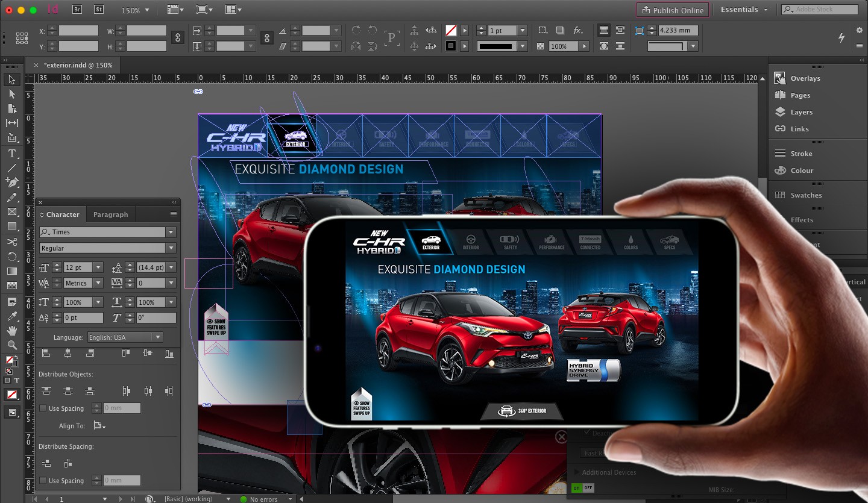
Task: Select the Zoom tool in toolbox
Action: tap(11, 345)
